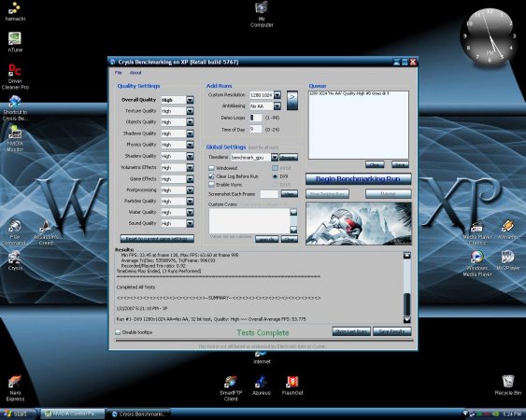Click Results scrollbar up arrow
The image size is (526, 420).
[407, 256]
